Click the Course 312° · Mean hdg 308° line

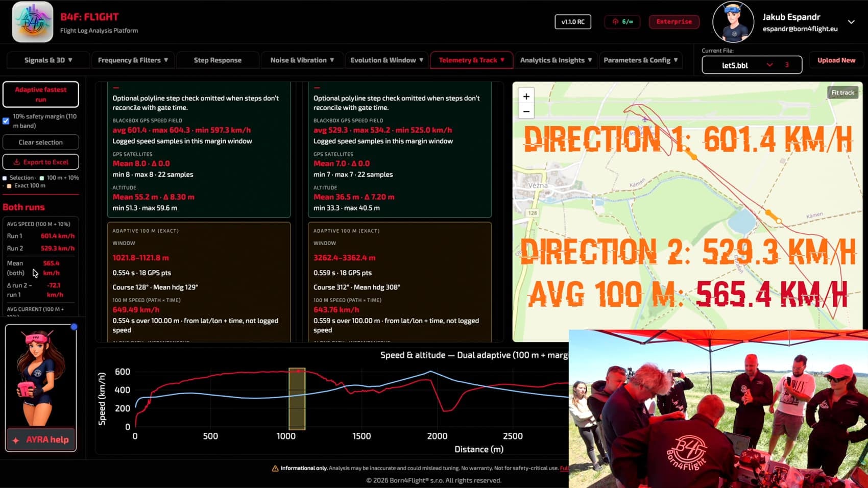(357, 287)
